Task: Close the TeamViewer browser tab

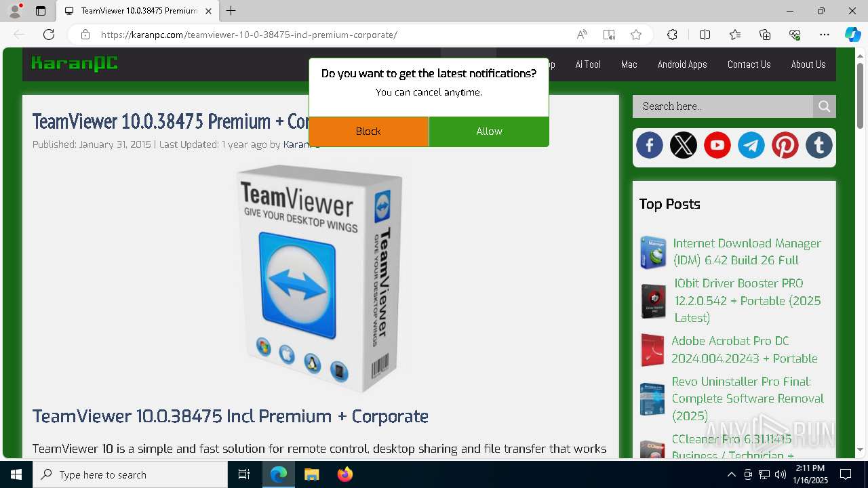Action: [209, 11]
